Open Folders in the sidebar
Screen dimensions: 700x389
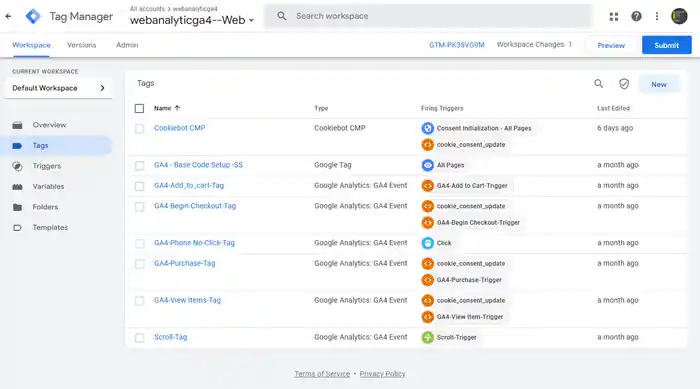pyautogui.click(x=45, y=207)
